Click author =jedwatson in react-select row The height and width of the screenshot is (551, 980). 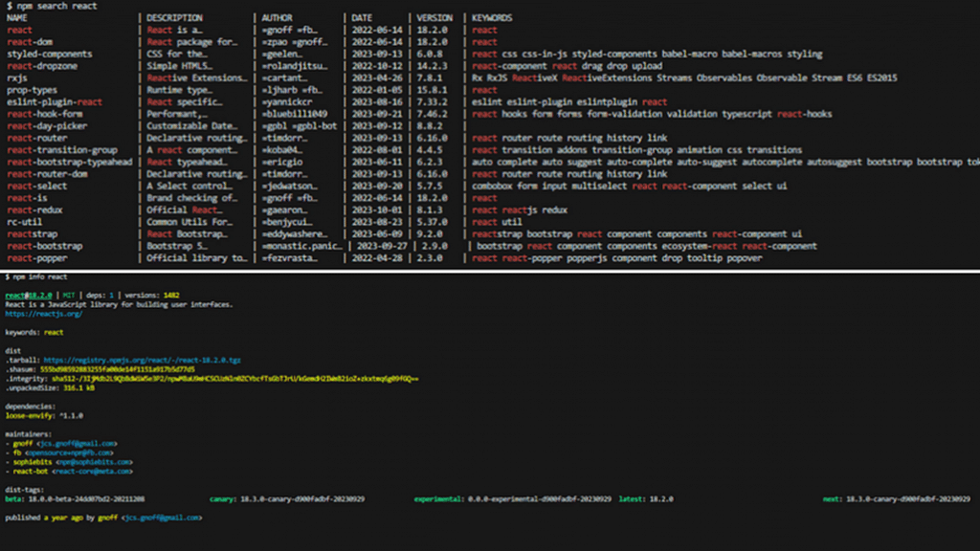pos(289,186)
